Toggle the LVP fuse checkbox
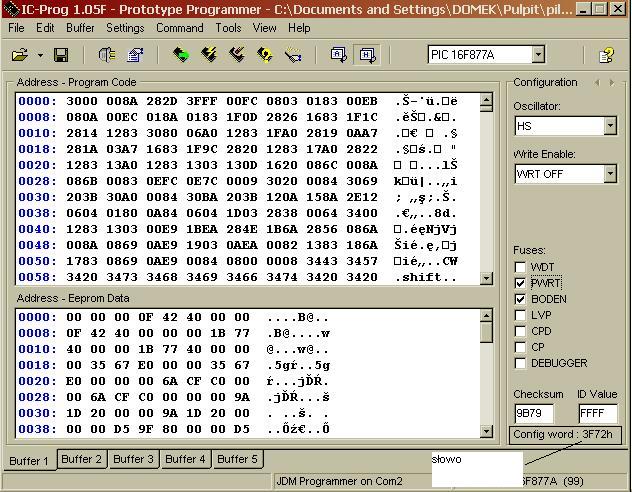632x492 pixels. 520,315
